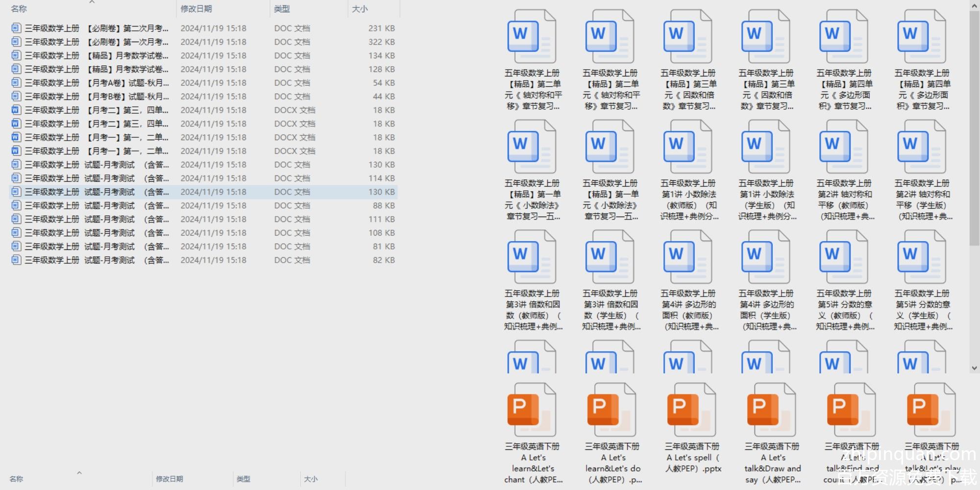Sort the top list by 修改日期 column
The width and height of the screenshot is (980, 490).
coord(196,9)
